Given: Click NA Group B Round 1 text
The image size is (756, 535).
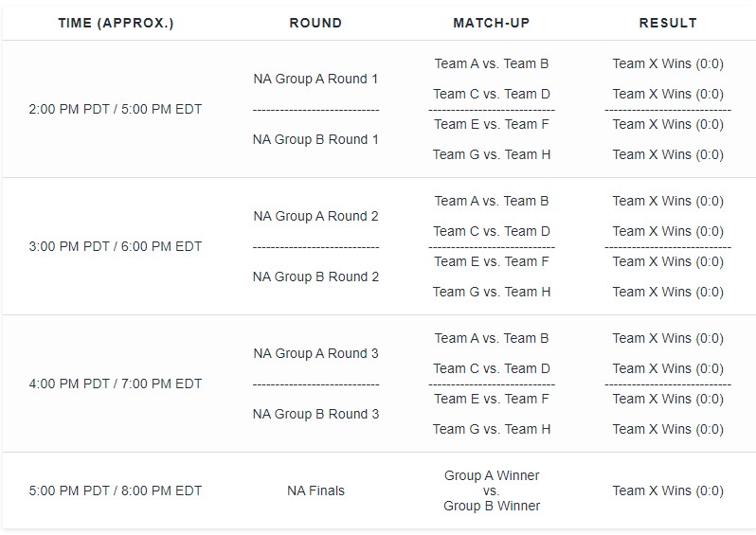Looking at the screenshot, I should click(315, 140).
